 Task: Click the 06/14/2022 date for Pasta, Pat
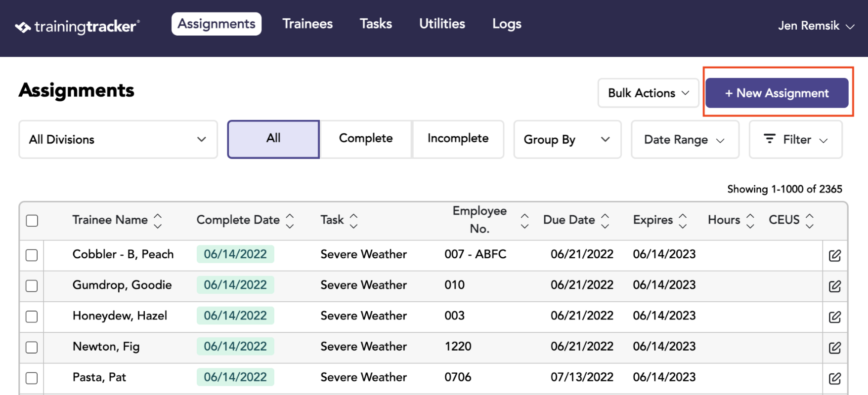coord(235,377)
